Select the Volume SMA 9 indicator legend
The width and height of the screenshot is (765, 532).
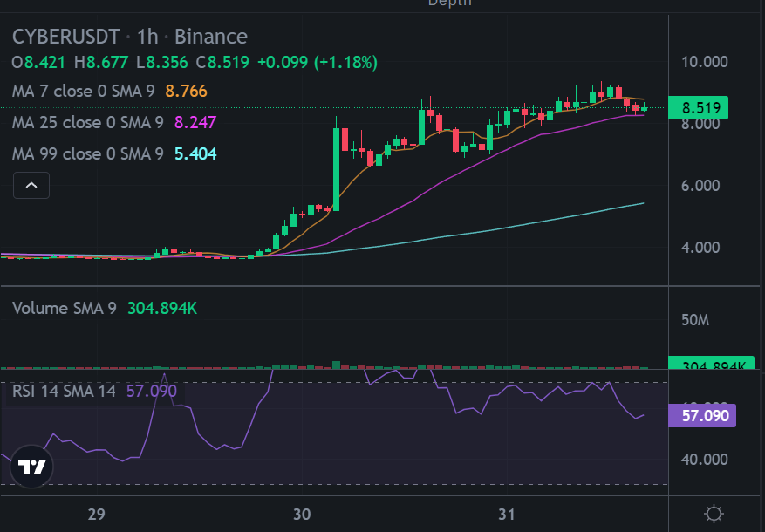point(64,308)
